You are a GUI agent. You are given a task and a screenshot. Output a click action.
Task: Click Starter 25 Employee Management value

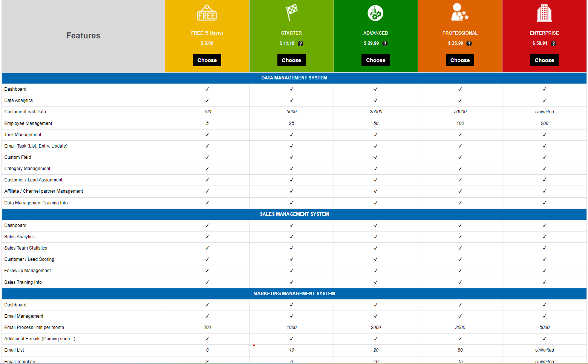pyautogui.click(x=291, y=123)
